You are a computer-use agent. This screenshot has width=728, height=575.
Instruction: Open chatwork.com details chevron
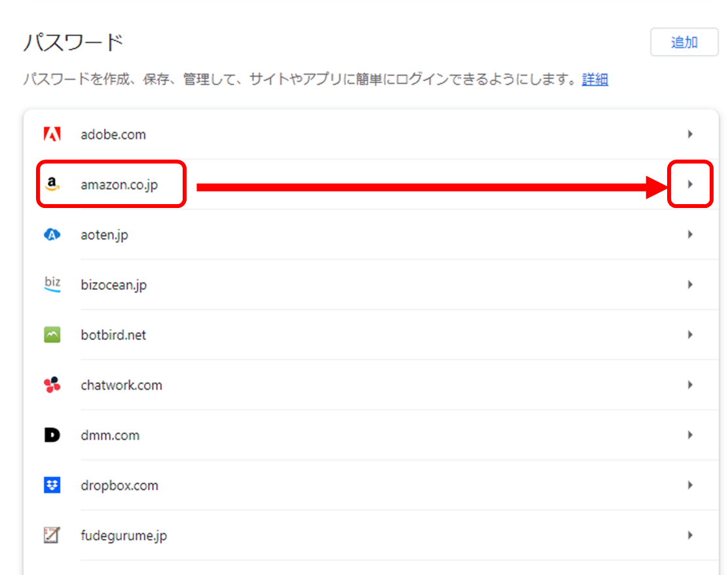coord(690,385)
